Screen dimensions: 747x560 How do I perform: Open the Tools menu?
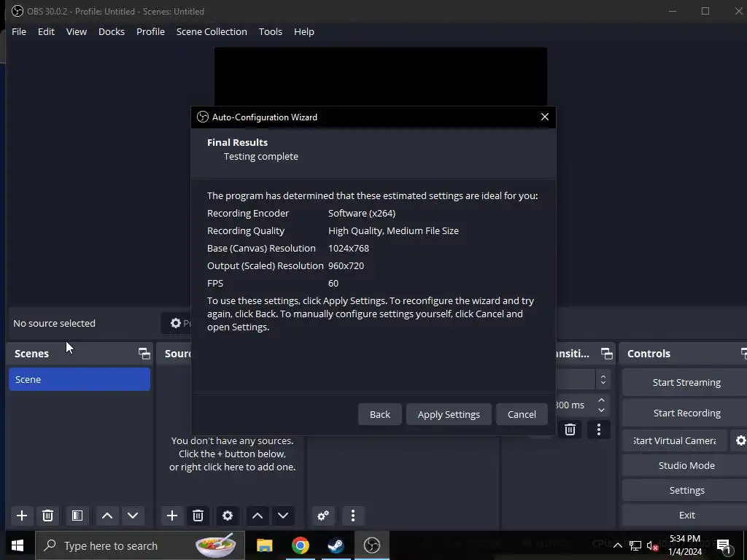tap(270, 31)
